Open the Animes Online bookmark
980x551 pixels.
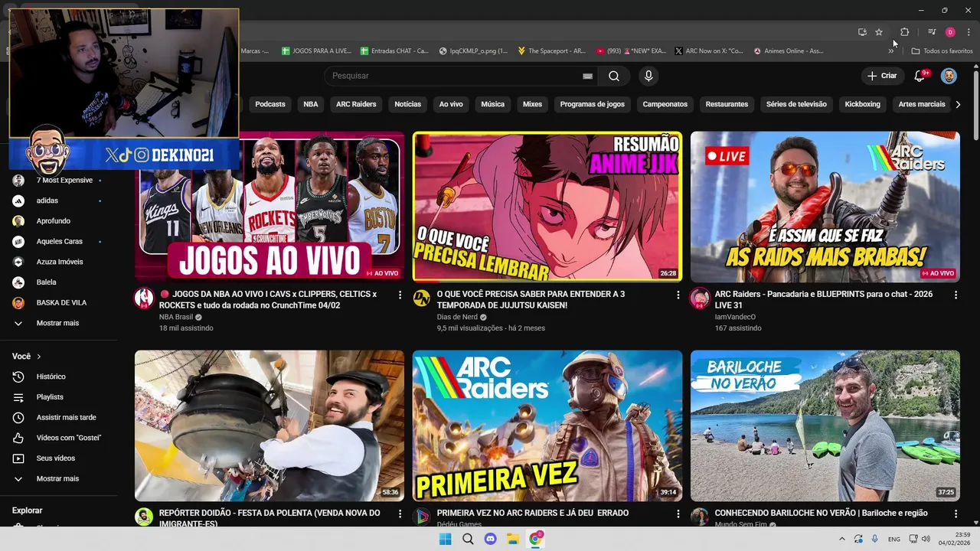click(789, 51)
